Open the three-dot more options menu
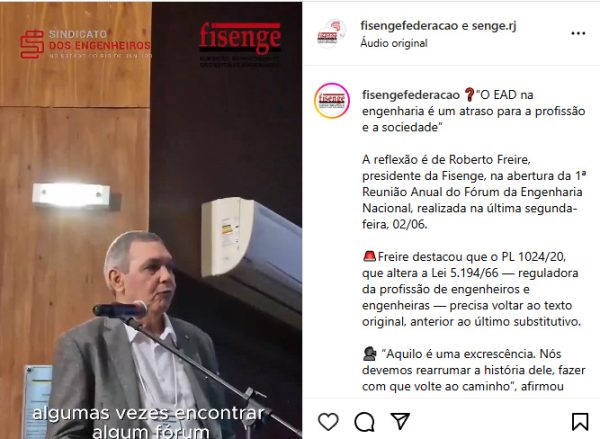This screenshot has width=600, height=439. [x=578, y=33]
